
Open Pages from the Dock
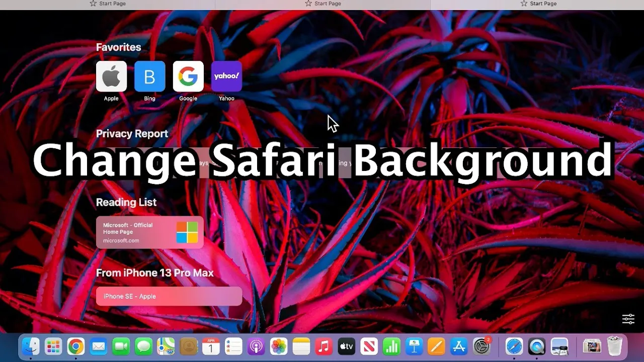(x=436, y=346)
